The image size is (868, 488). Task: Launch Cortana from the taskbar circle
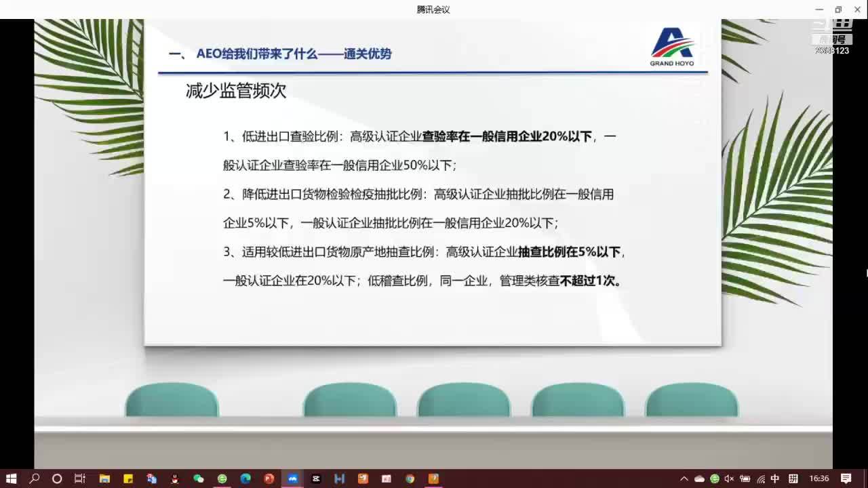coord(57,479)
